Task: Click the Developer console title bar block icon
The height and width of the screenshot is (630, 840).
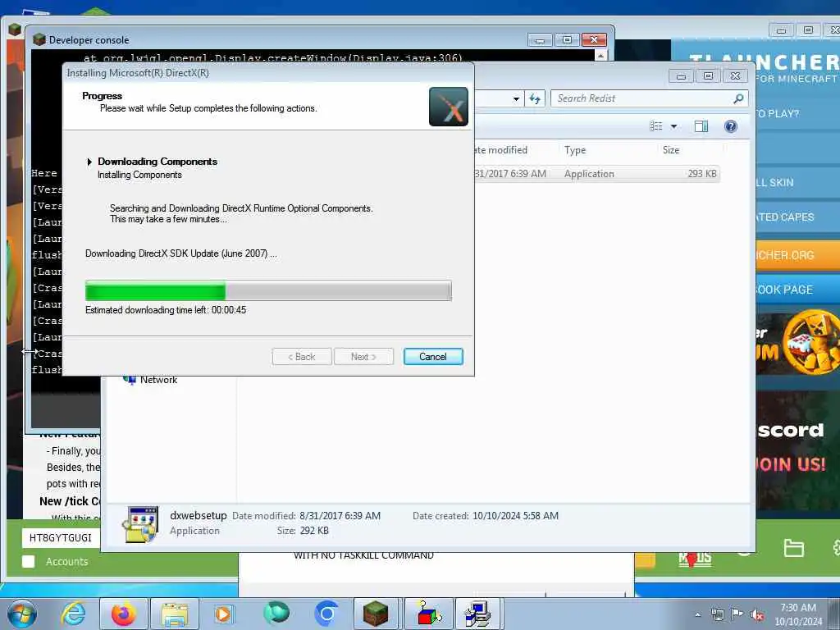Action: tap(39, 39)
